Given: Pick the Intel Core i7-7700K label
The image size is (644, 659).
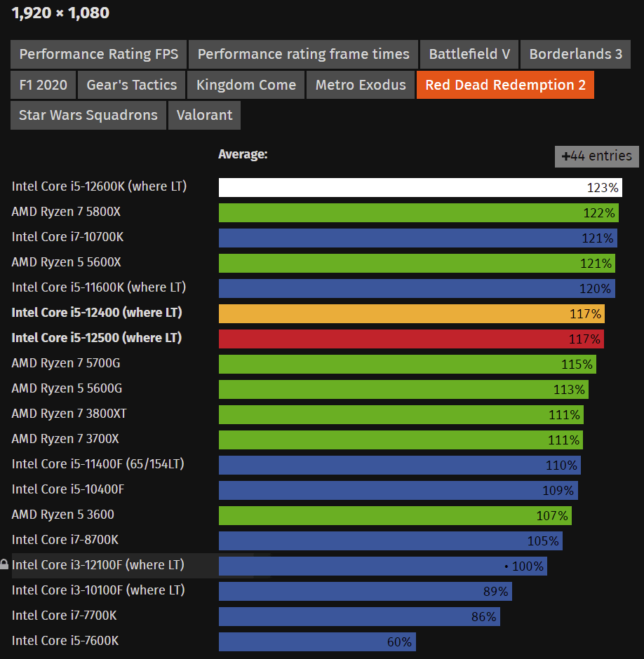Looking at the screenshot, I should tap(65, 616).
